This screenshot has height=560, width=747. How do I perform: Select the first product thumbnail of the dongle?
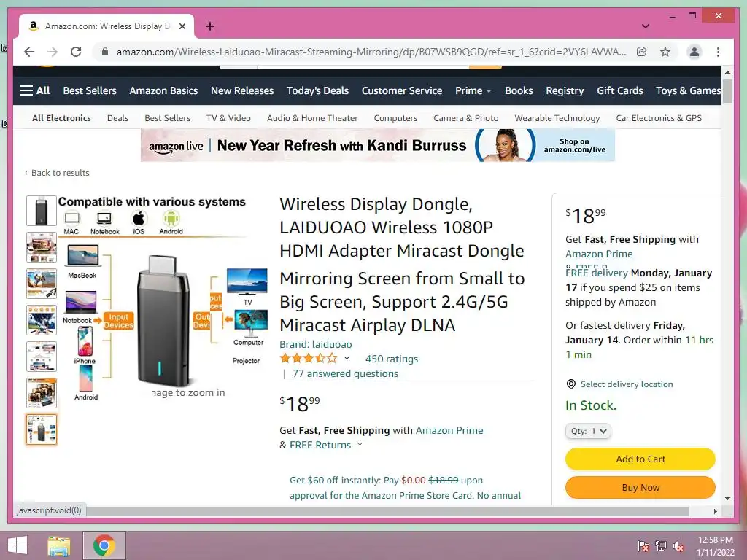42,211
